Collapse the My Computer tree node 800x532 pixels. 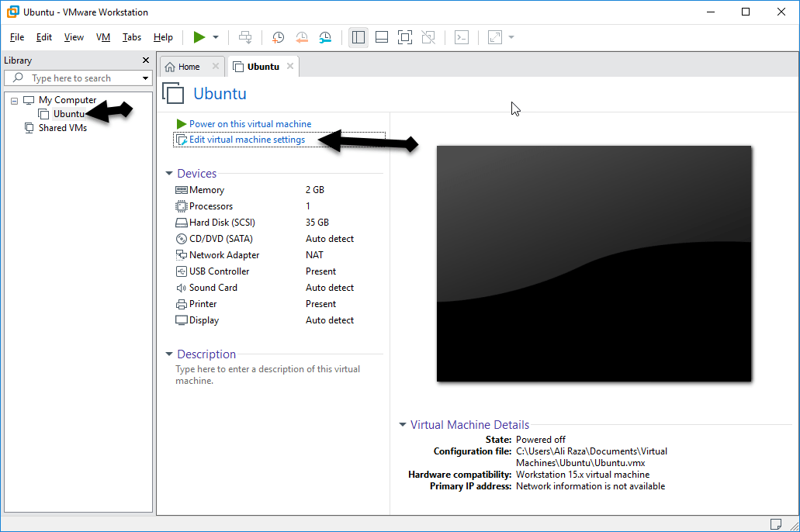tap(14, 101)
